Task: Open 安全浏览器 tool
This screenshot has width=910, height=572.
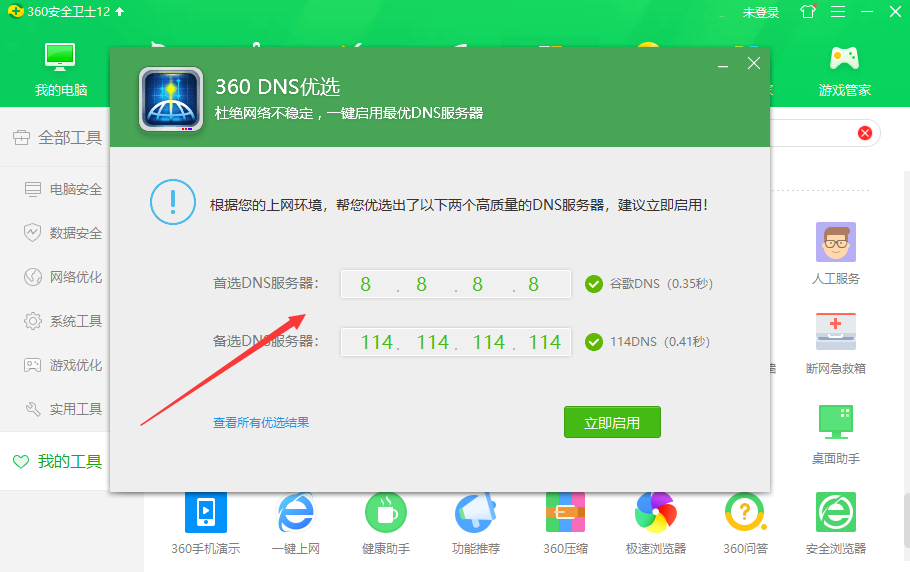Action: click(836, 524)
